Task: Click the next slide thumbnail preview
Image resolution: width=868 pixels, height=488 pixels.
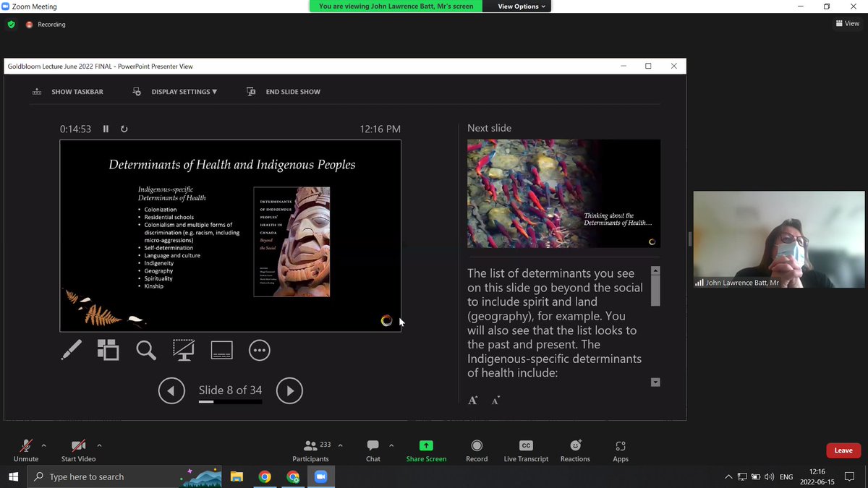Action: click(x=563, y=193)
